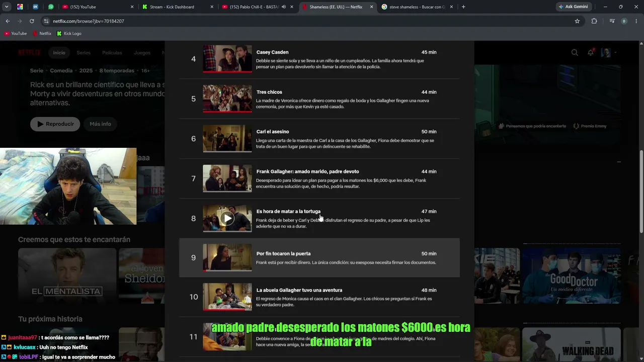Click title "Frank Gallagher: amado marido, padre devoto"

[x=307, y=171]
